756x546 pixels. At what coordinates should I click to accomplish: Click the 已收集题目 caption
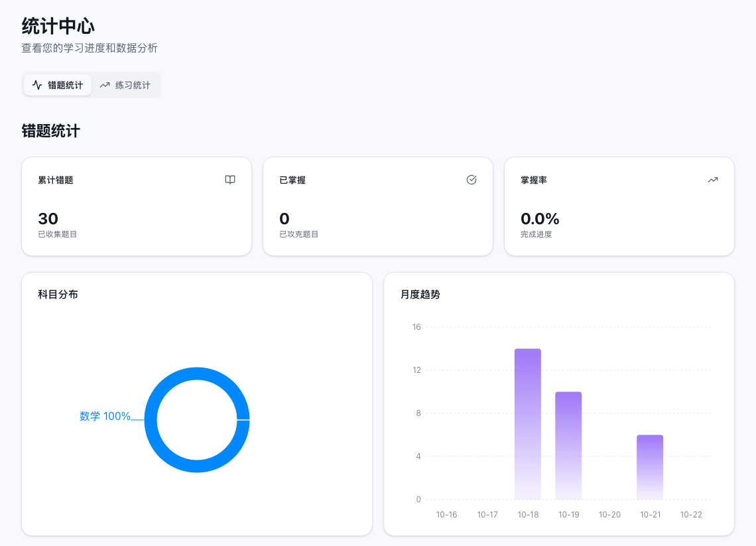tap(58, 234)
